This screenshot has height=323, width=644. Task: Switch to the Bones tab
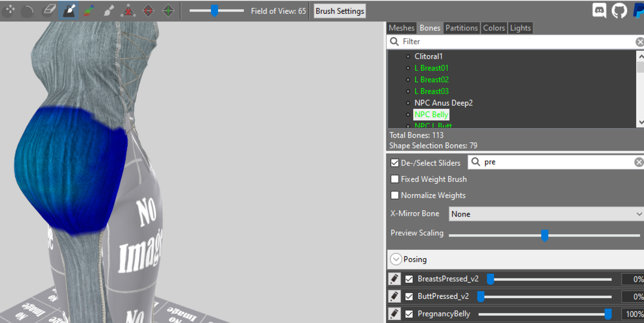(430, 28)
